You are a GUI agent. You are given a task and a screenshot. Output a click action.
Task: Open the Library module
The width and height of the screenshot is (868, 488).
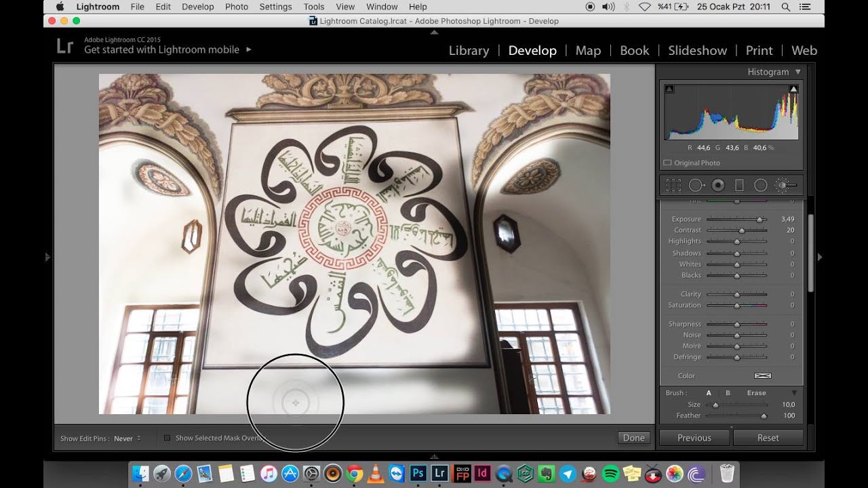[x=469, y=50]
